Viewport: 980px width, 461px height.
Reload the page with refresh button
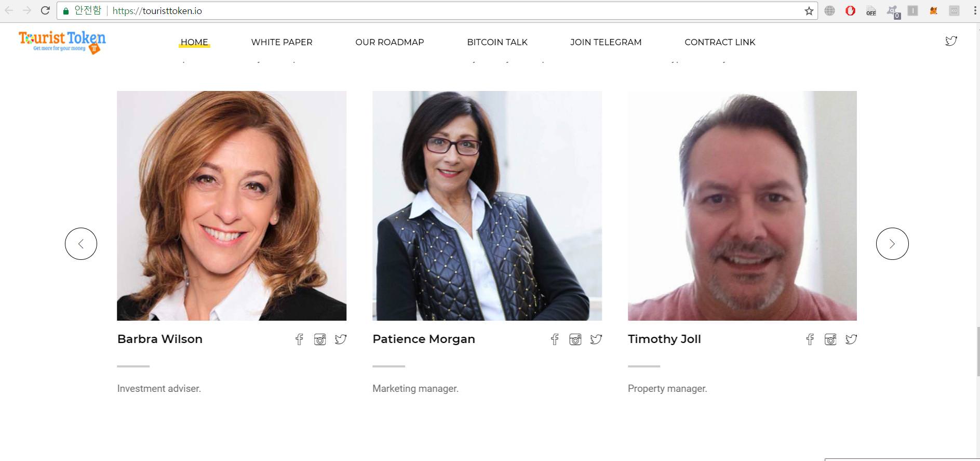pos(45,10)
